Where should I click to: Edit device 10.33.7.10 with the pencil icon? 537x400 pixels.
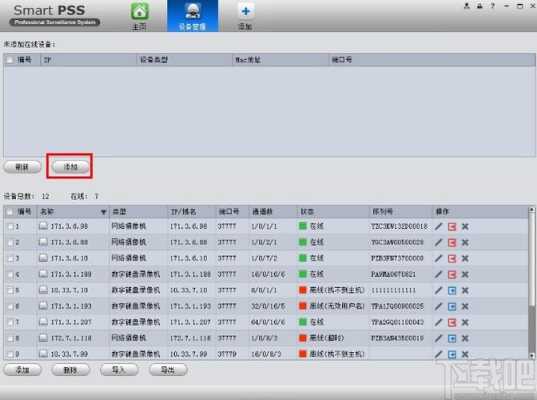pos(439,290)
